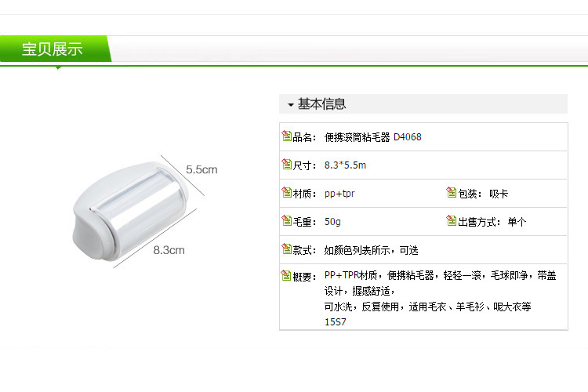
Task: Click the weight value 50g
Action: point(332,222)
